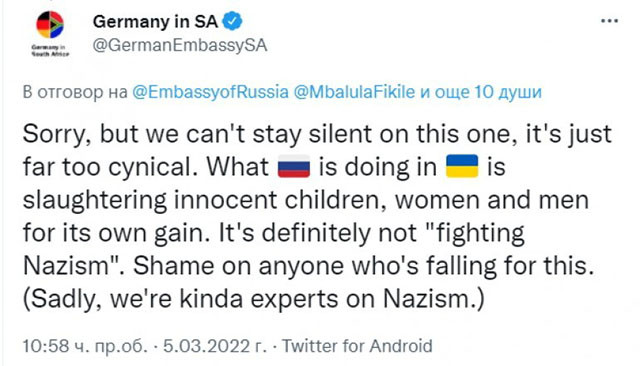Viewport: 640px width, 366px height.
Task: Open the @EmbassyofRussia mention link
Action: point(210,92)
